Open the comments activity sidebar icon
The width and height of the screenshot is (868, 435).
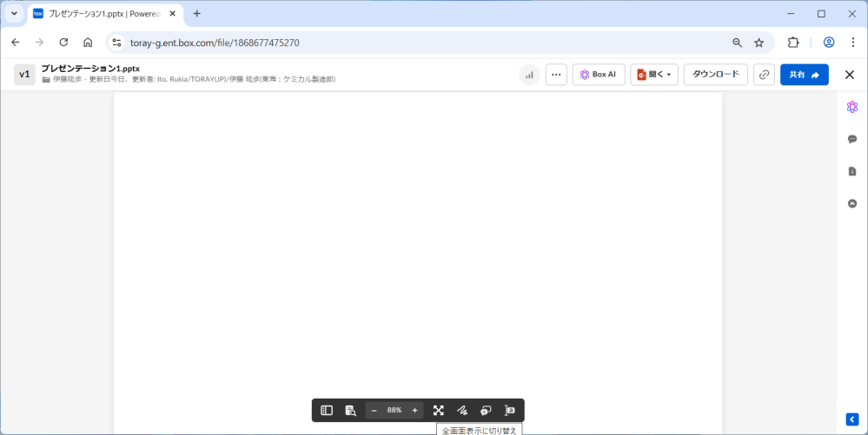852,139
